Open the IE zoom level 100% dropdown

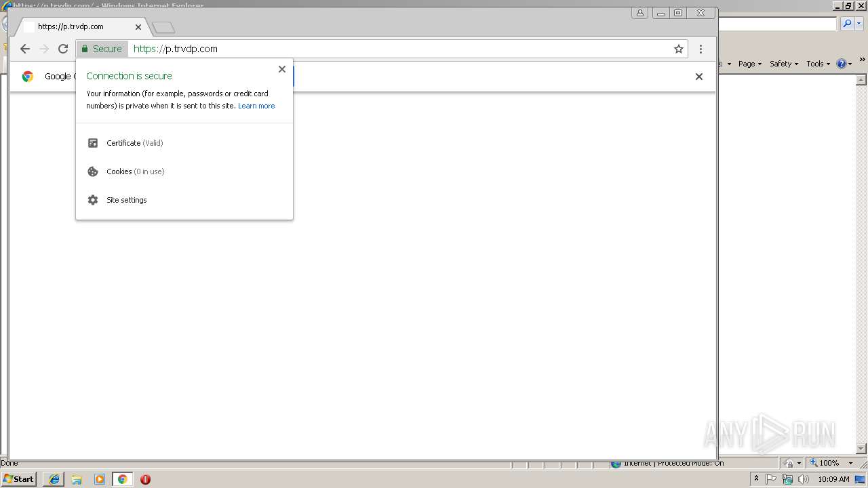850,464
